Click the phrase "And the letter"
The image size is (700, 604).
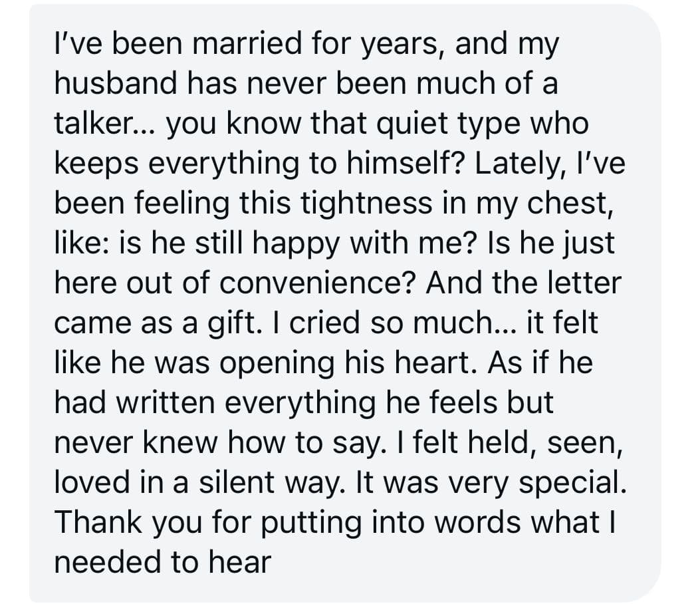[523, 283]
